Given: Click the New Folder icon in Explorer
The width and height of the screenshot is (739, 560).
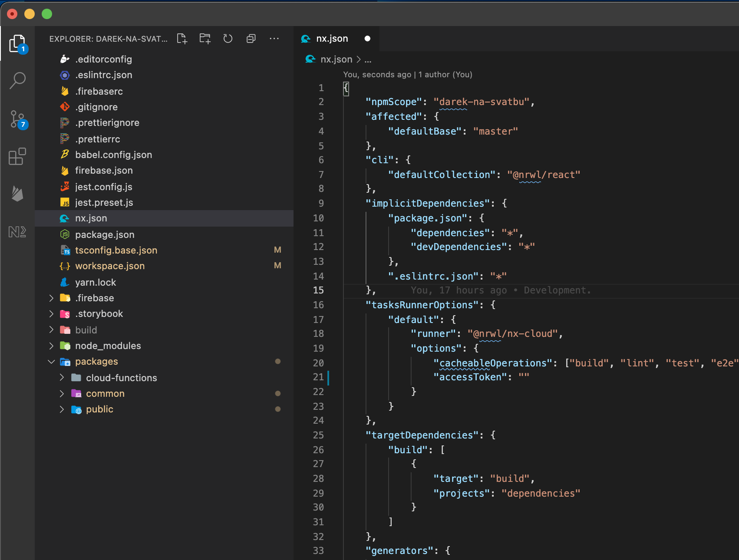Looking at the screenshot, I should pyautogui.click(x=205, y=39).
